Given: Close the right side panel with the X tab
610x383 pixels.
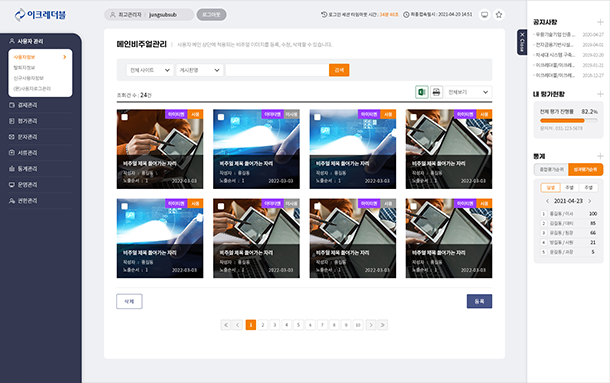Looking at the screenshot, I should [522, 42].
